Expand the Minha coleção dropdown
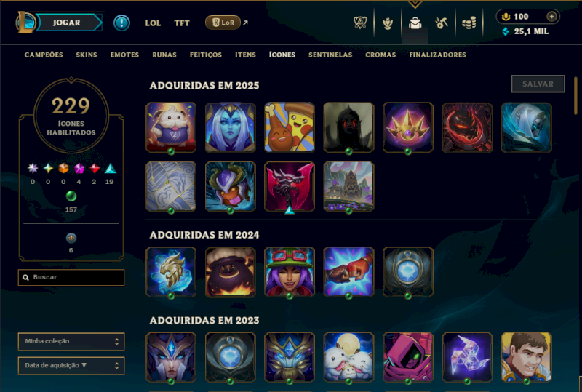 (71, 341)
